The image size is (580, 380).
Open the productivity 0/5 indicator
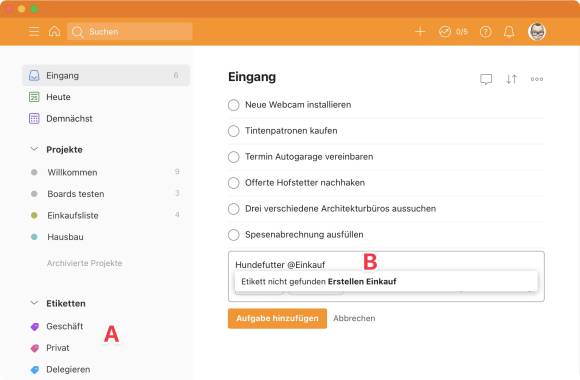453,32
